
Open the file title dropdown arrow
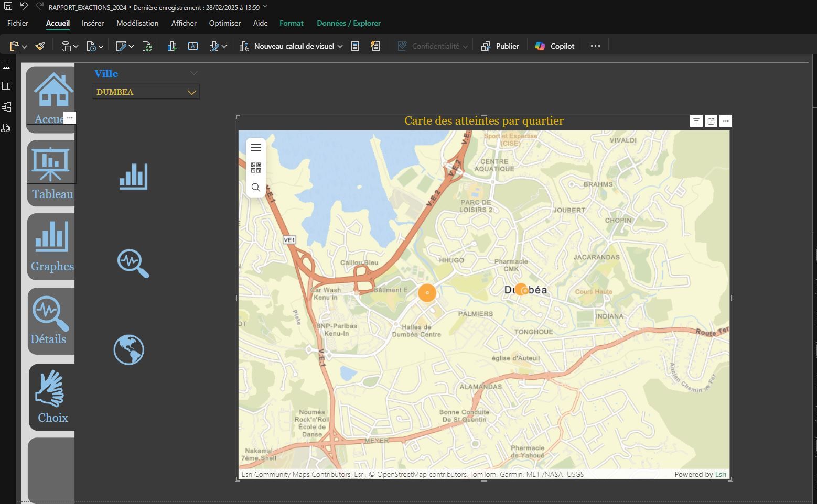click(265, 7)
